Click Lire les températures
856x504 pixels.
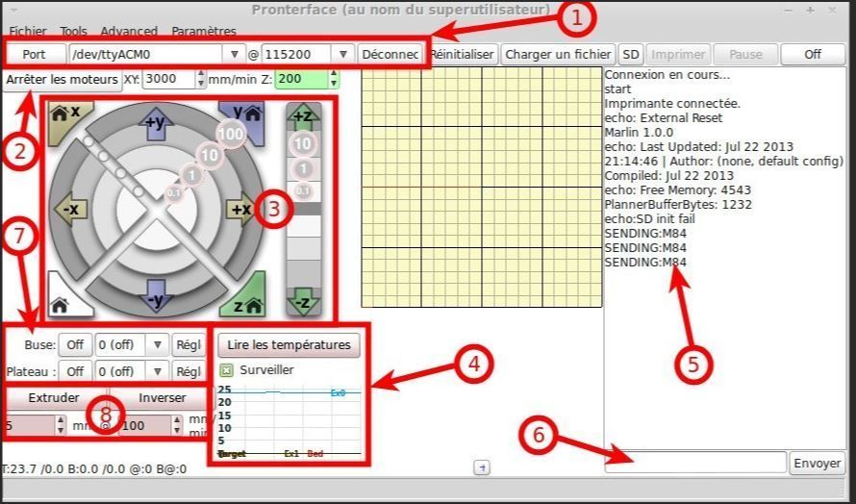tap(289, 345)
